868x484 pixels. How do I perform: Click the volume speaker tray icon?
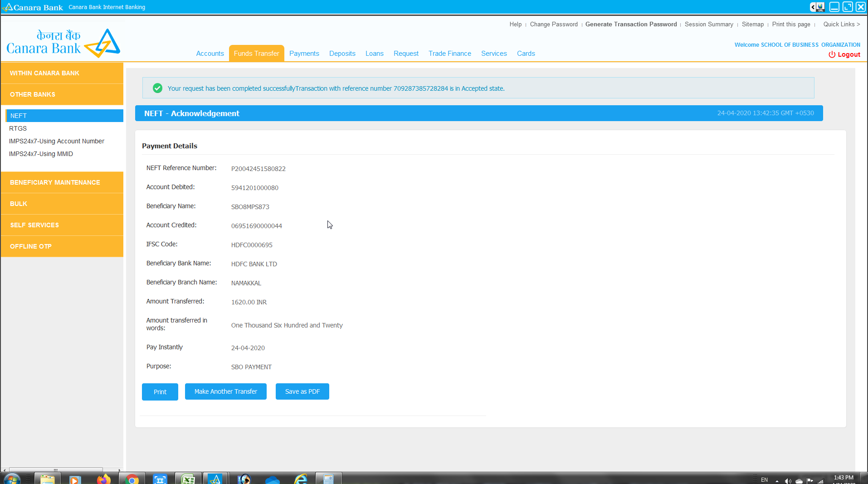coord(788,481)
